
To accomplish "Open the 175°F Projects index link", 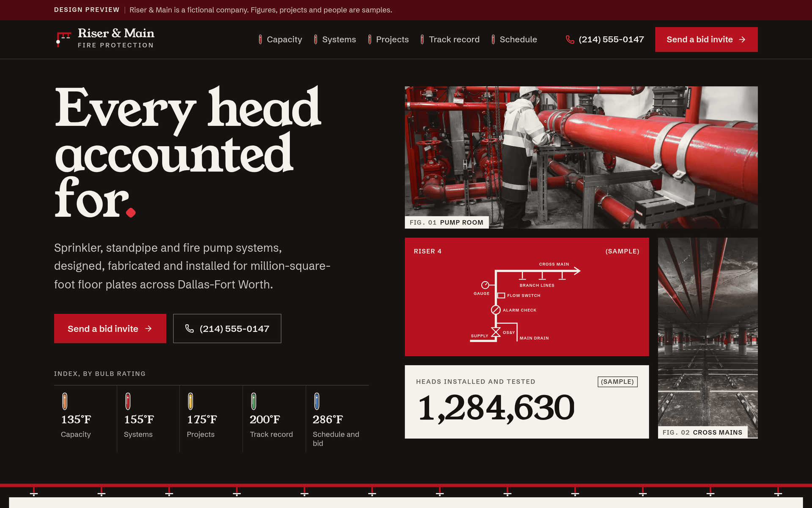I will coord(211,418).
